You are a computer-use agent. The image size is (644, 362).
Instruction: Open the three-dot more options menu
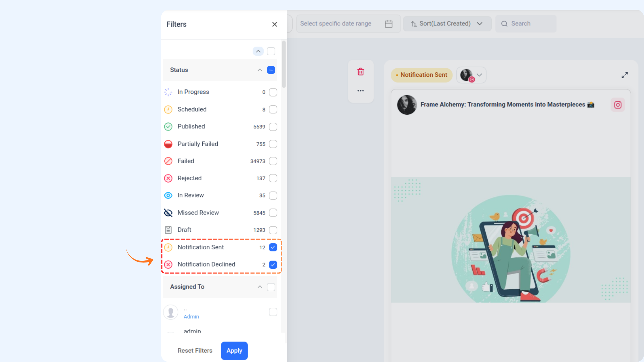pyautogui.click(x=361, y=90)
